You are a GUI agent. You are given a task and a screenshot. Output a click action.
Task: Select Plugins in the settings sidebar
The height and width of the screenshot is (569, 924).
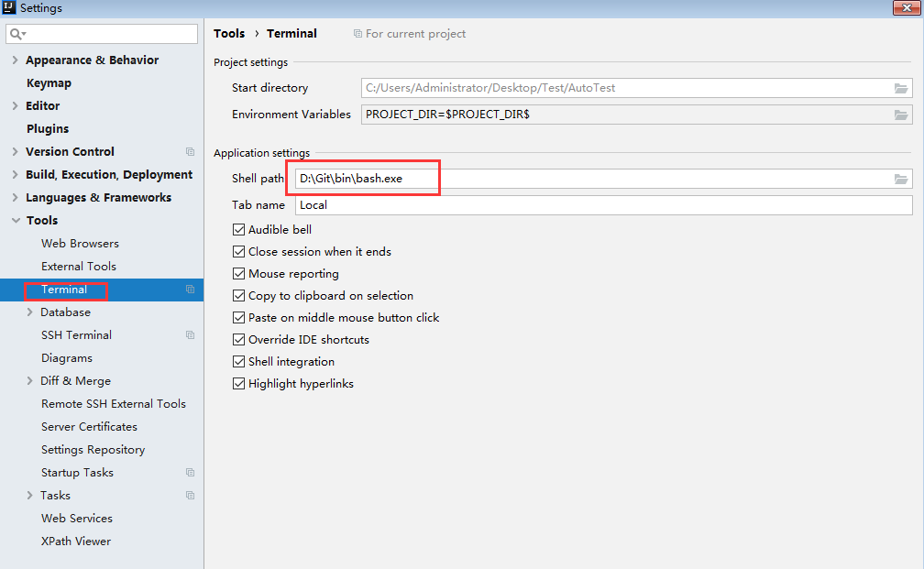pos(48,129)
